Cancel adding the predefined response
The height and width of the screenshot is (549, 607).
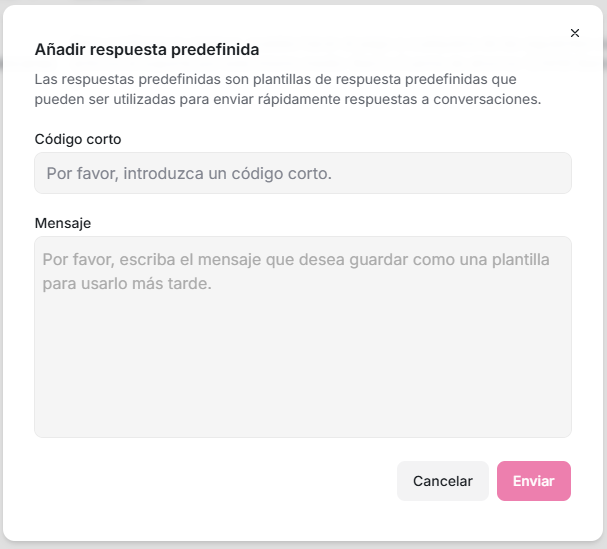coord(442,481)
